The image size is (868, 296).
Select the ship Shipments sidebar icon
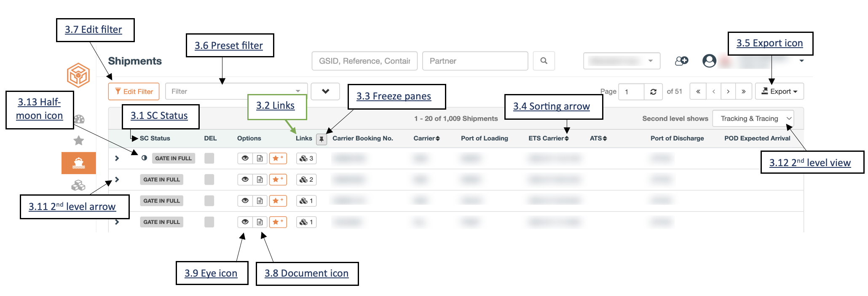click(79, 163)
